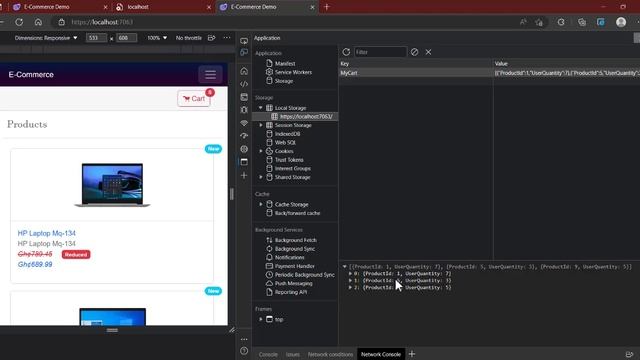The image size is (640, 360).
Task: Select the https://localhost:7063/ storage entry
Action: click(x=306, y=116)
